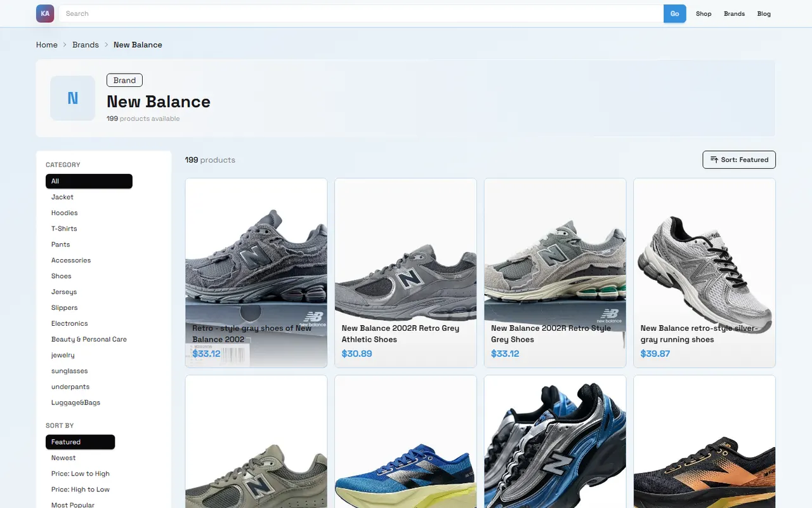Open the blue and yellow running shoe product

[405, 441]
